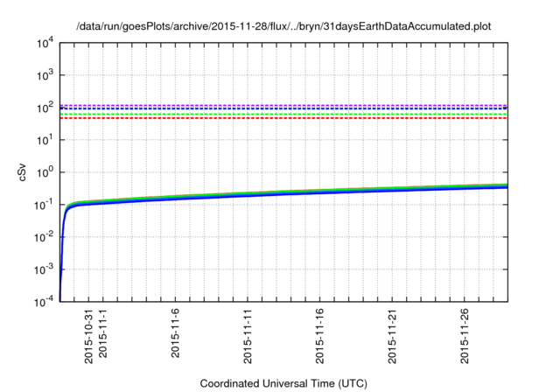Click the 2015-11-6 x-axis date label
Image resolution: width=560 pixels, height=392 pixels.
click(x=175, y=333)
